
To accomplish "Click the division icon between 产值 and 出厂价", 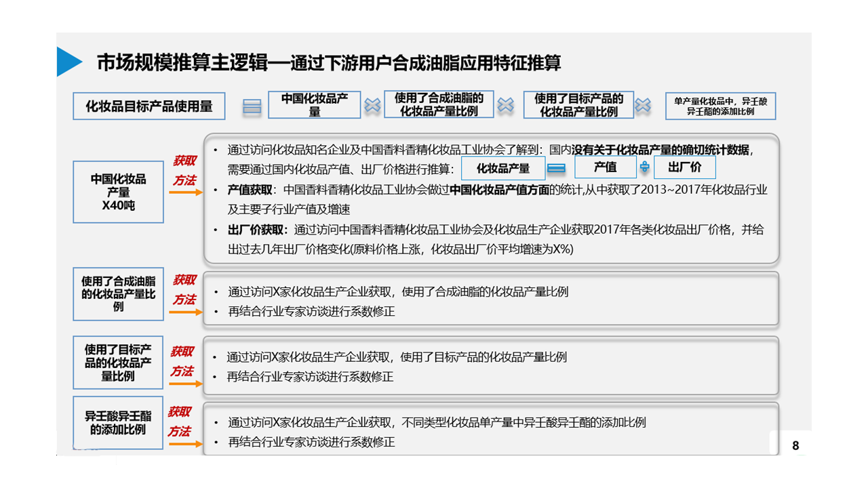I will [644, 168].
